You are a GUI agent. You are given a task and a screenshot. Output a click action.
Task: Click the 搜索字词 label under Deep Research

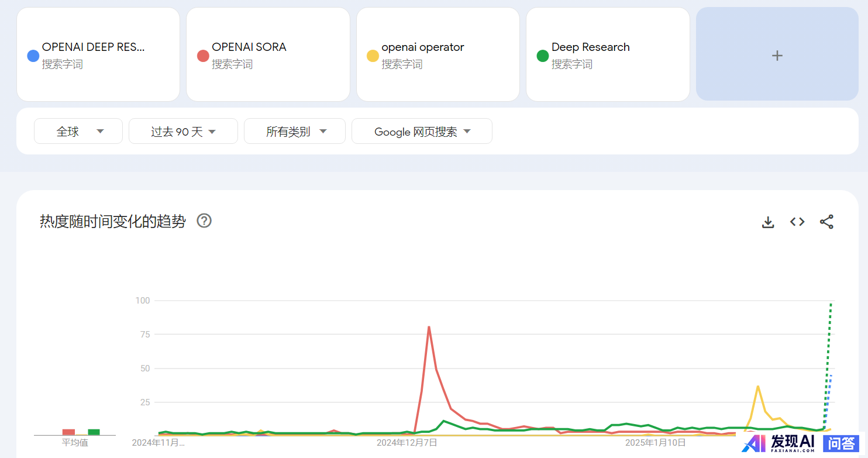click(572, 64)
